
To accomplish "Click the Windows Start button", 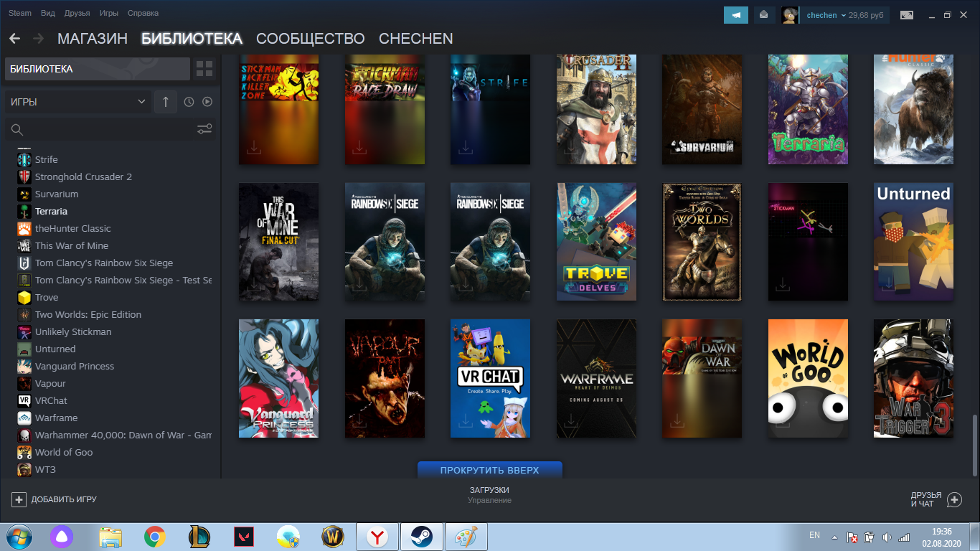I will 19,537.
